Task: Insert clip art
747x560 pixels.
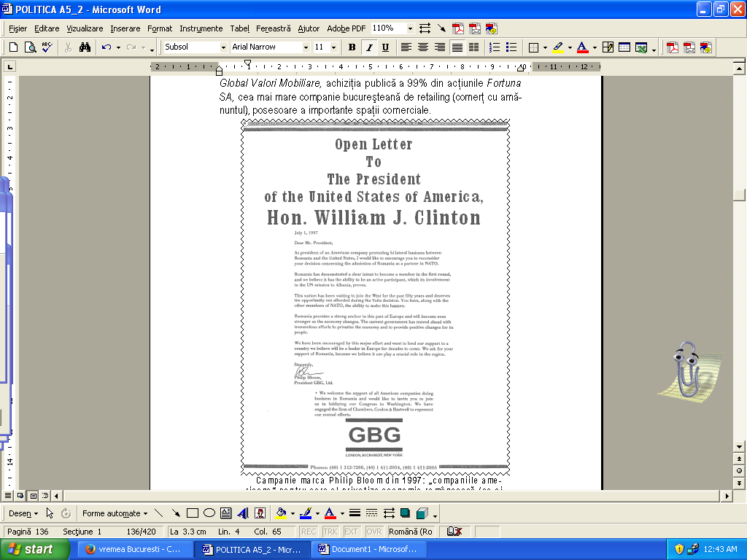Action: (260, 513)
